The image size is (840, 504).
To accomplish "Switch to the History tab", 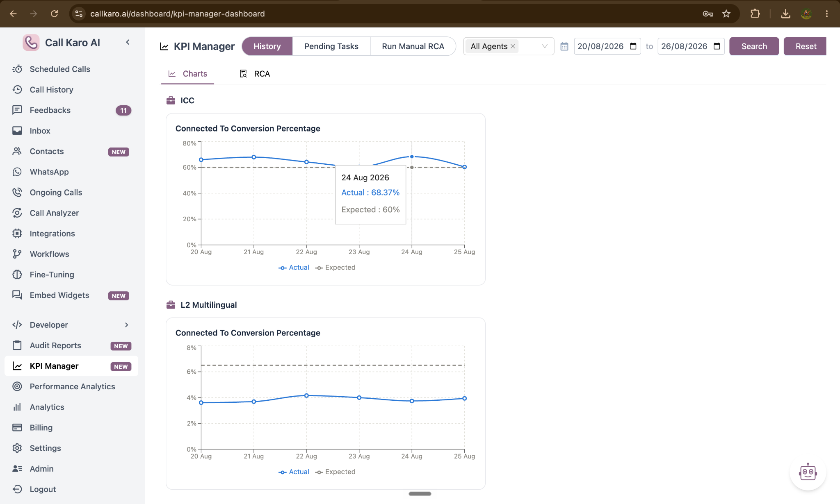I will (267, 46).
